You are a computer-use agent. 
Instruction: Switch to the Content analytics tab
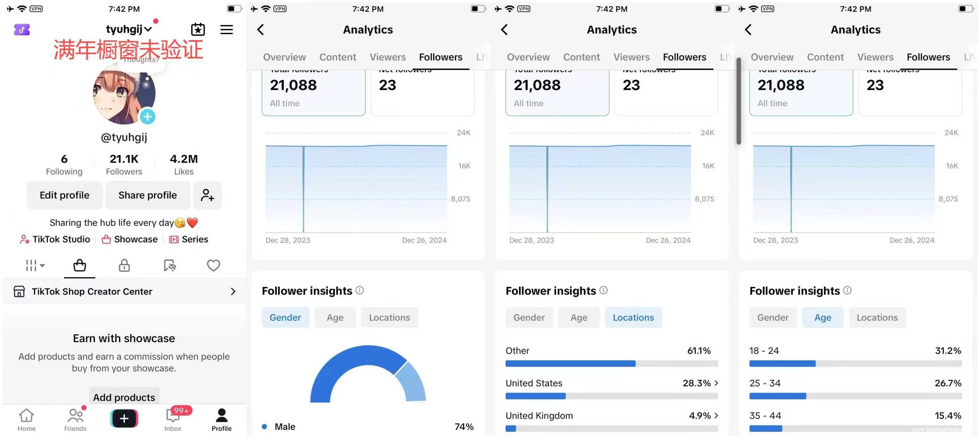coord(338,57)
